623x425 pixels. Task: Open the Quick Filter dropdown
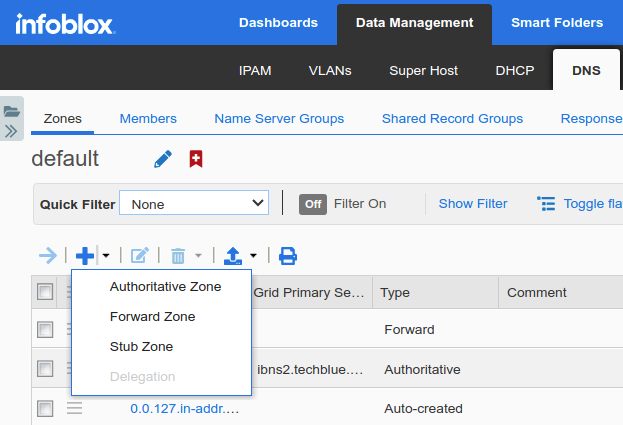pos(194,204)
